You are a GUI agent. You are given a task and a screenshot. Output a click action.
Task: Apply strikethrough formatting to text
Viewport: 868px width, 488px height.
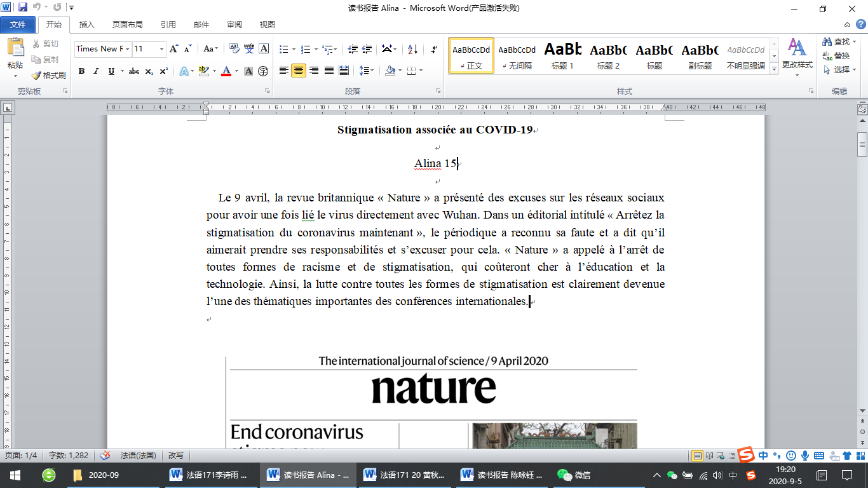point(133,71)
